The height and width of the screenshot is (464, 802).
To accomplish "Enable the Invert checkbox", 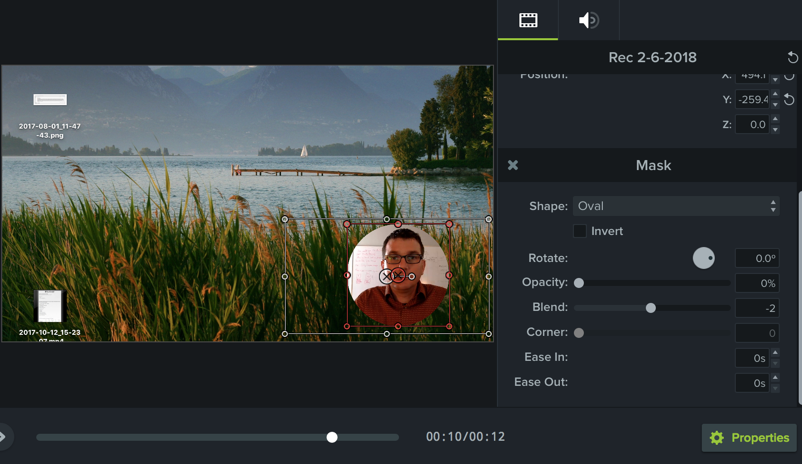I will pyautogui.click(x=580, y=231).
